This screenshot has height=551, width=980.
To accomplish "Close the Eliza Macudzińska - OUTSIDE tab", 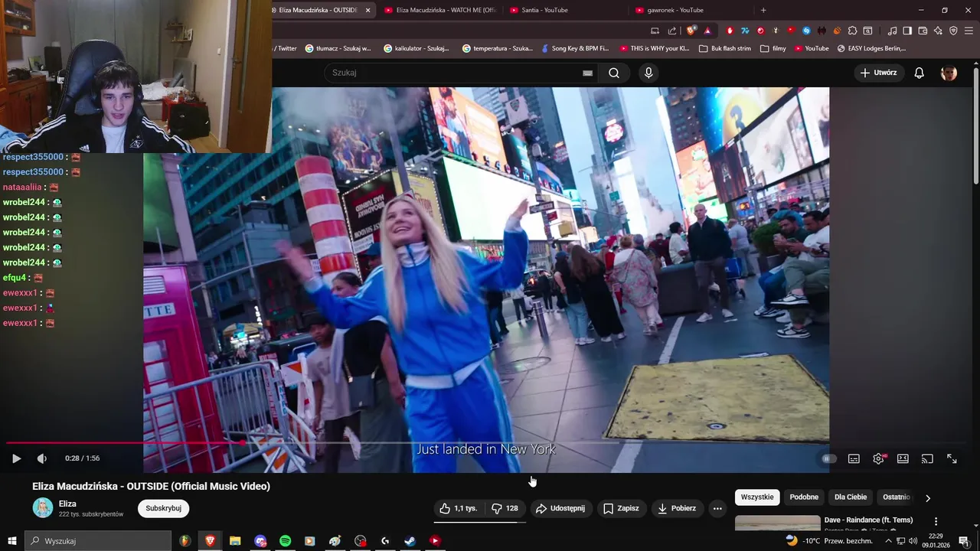I will 367,10.
